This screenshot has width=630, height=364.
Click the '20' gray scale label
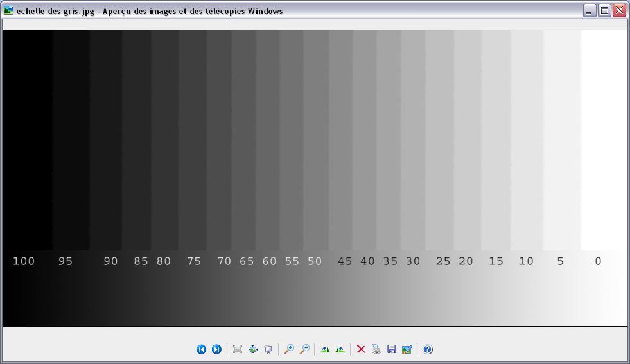pos(466,261)
